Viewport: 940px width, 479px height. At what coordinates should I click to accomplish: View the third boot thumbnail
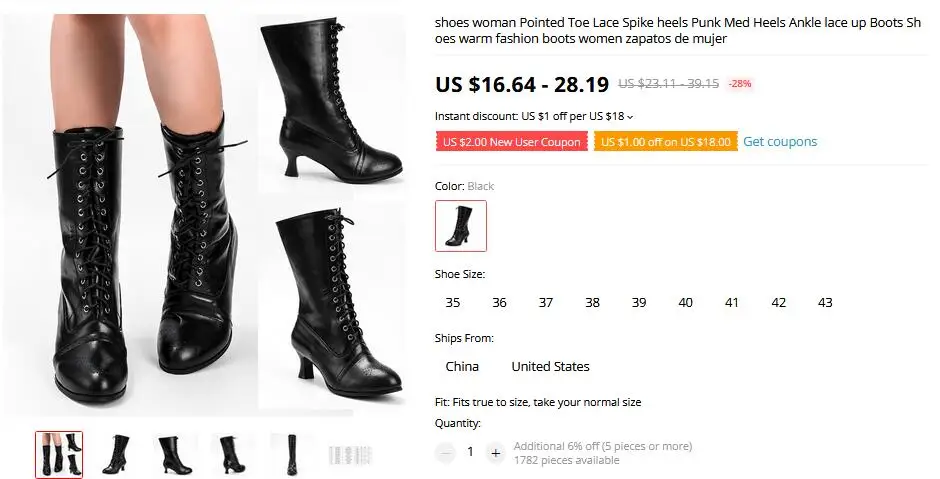[174, 454]
